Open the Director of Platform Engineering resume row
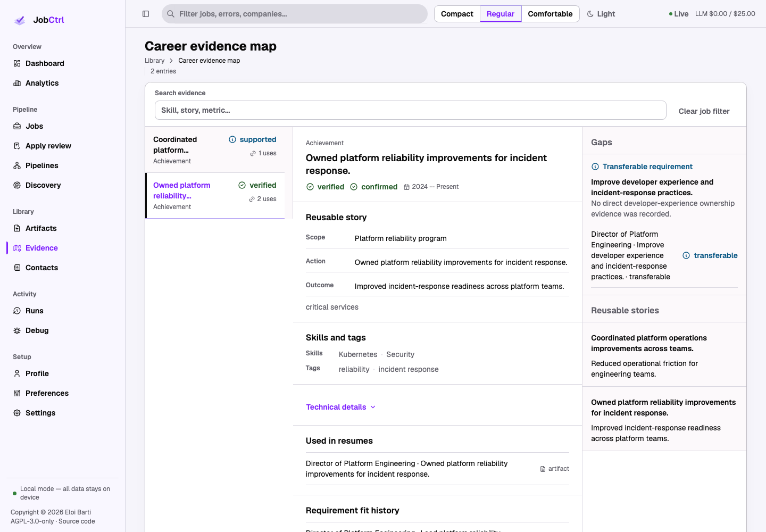This screenshot has width=766, height=532. pos(437,469)
